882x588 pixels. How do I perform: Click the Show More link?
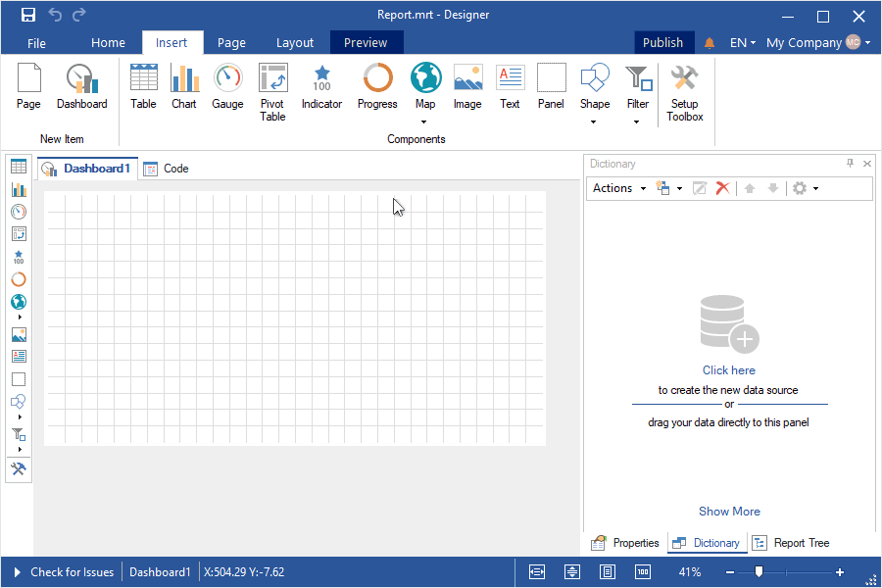coord(729,512)
